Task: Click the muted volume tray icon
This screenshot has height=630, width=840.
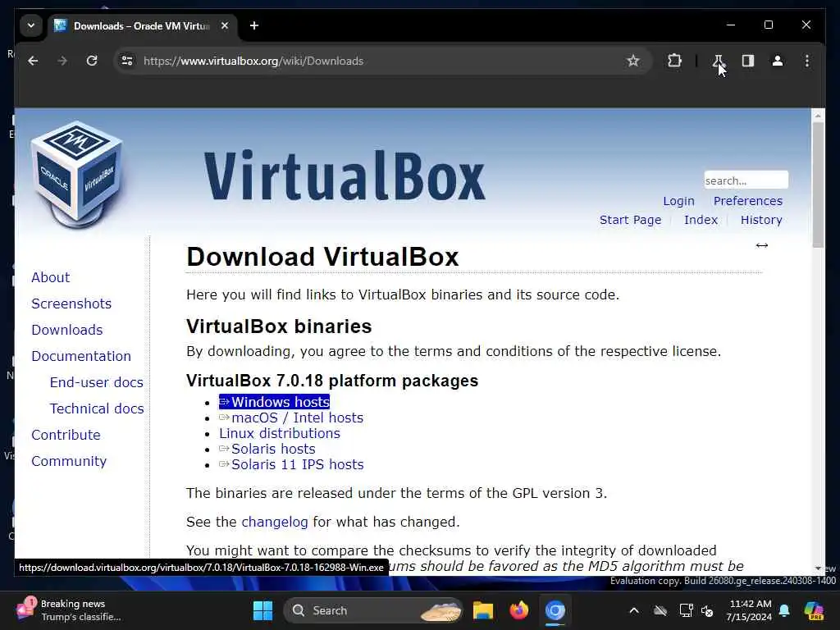Action: (707, 610)
